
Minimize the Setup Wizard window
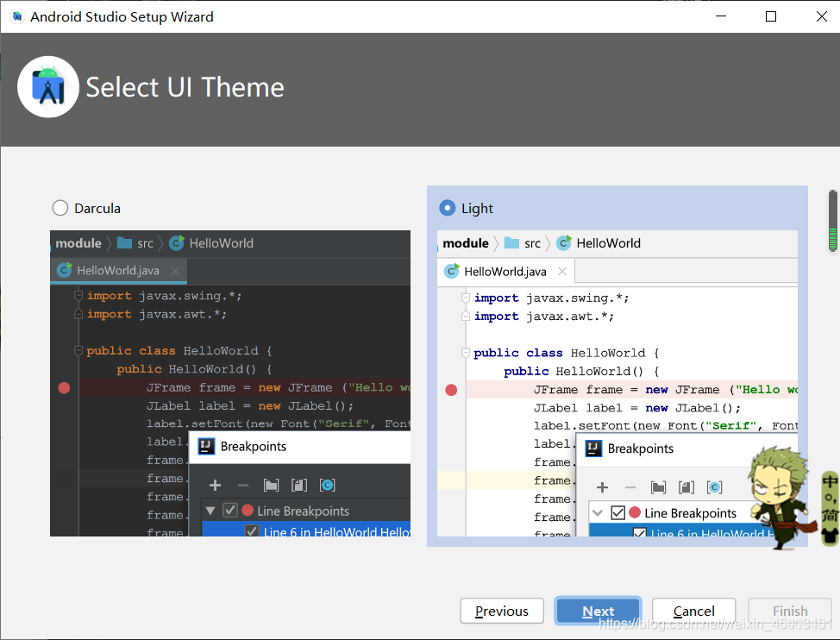click(721, 16)
